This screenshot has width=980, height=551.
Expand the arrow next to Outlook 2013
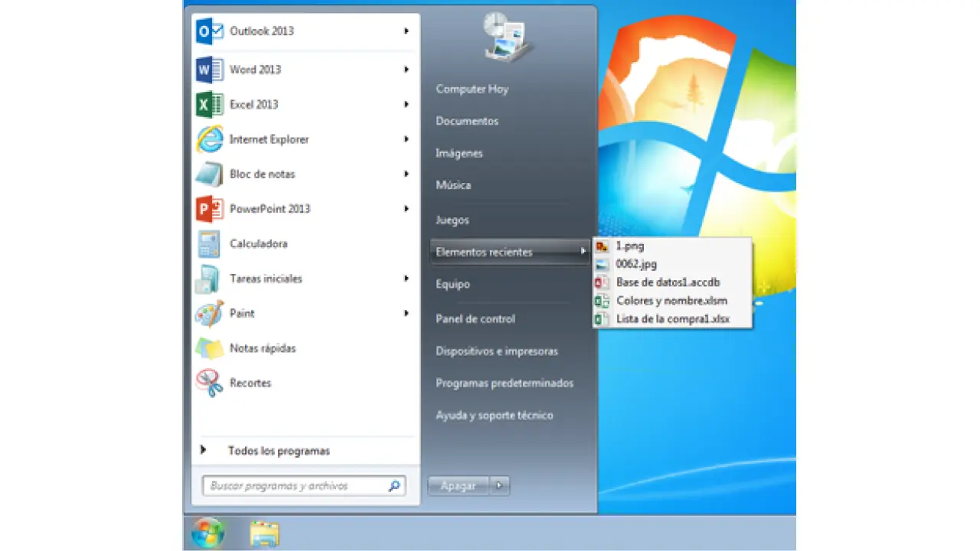[407, 31]
